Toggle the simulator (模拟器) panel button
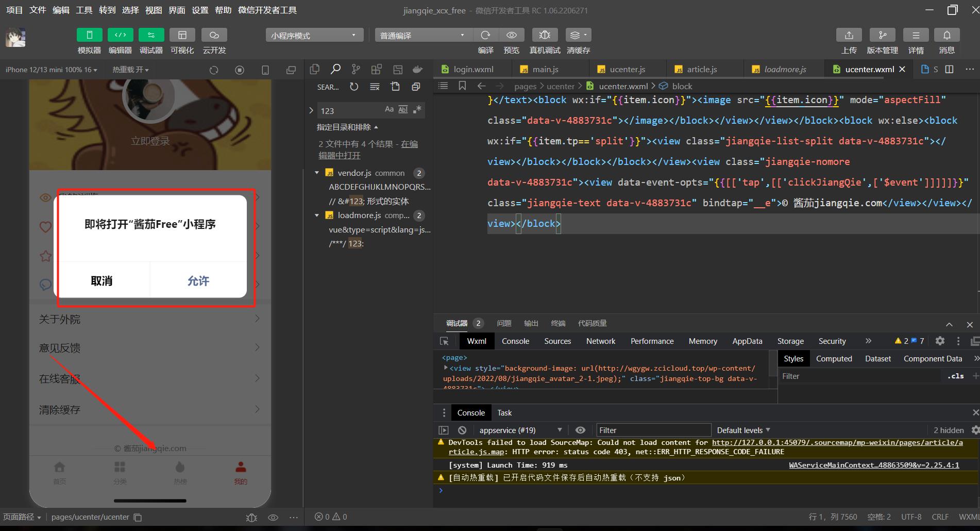 89,35
